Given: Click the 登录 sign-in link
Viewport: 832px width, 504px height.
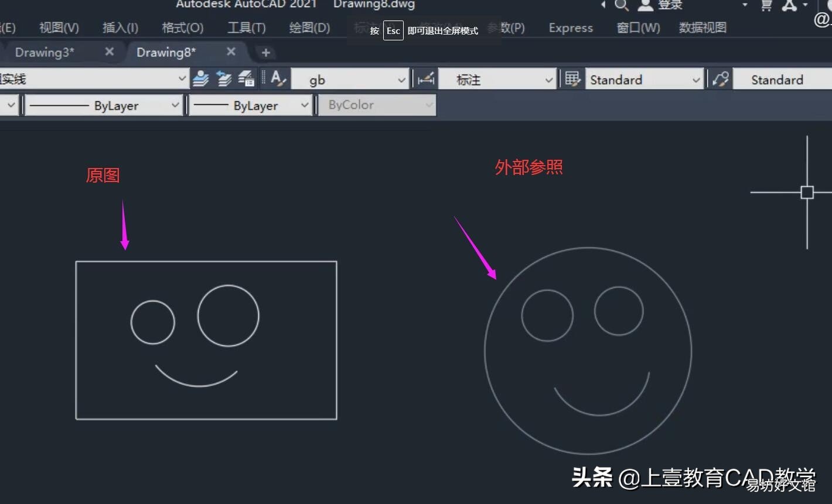Looking at the screenshot, I should pyautogui.click(x=670, y=5).
